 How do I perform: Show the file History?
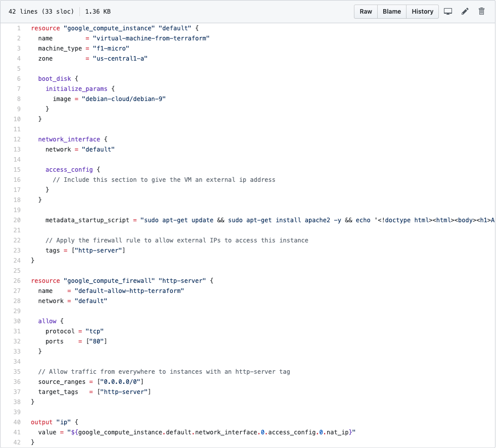pyautogui.click(x=422, y=11)
